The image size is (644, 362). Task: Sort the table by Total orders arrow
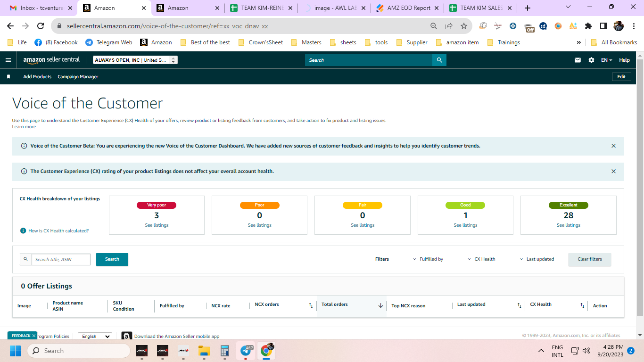pos(380,305)
